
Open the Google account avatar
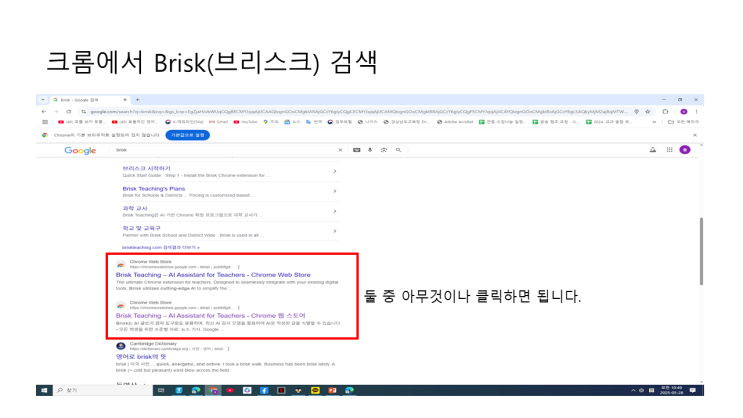685,150
